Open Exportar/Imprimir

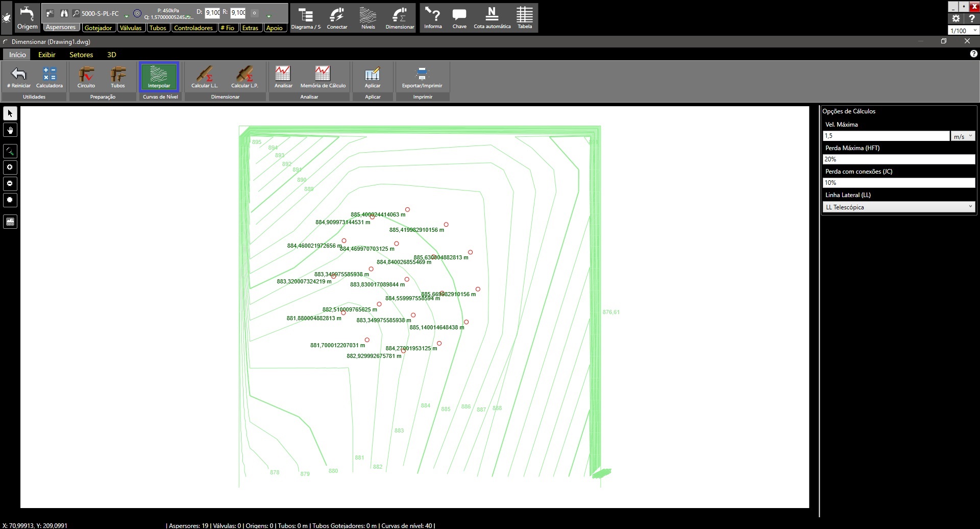[x=422, y=77]
